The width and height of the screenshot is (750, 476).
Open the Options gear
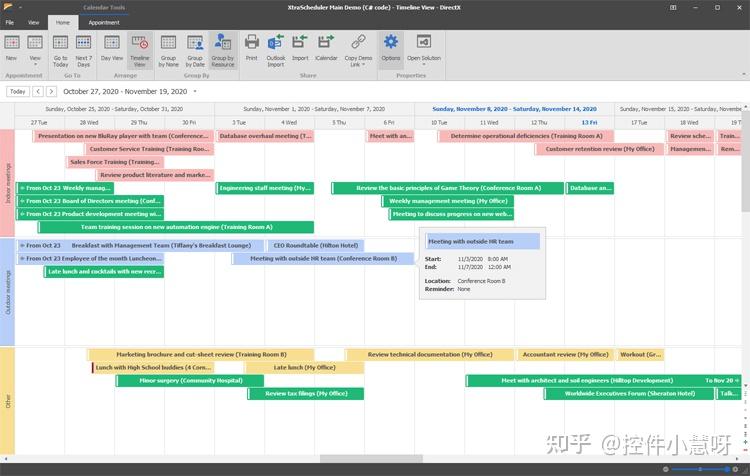coord(391,49)
